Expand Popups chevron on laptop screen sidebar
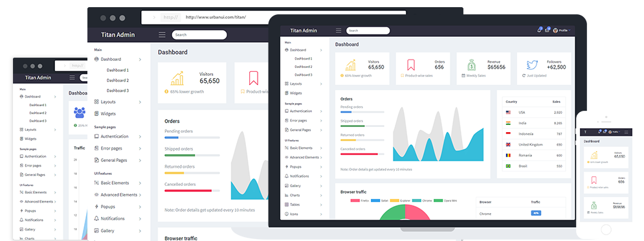The height and width of the screenshot is (241, 644). point(321,167)
